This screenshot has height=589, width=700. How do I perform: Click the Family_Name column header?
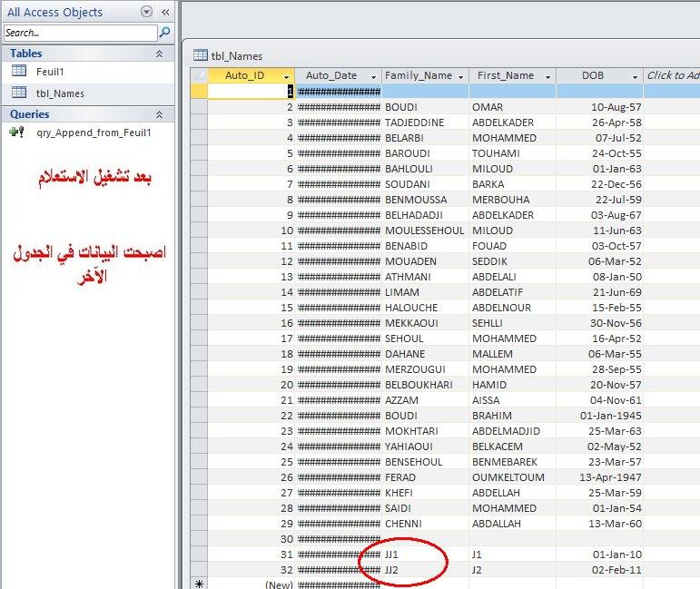pyautogui.click(x=425, y=76)
